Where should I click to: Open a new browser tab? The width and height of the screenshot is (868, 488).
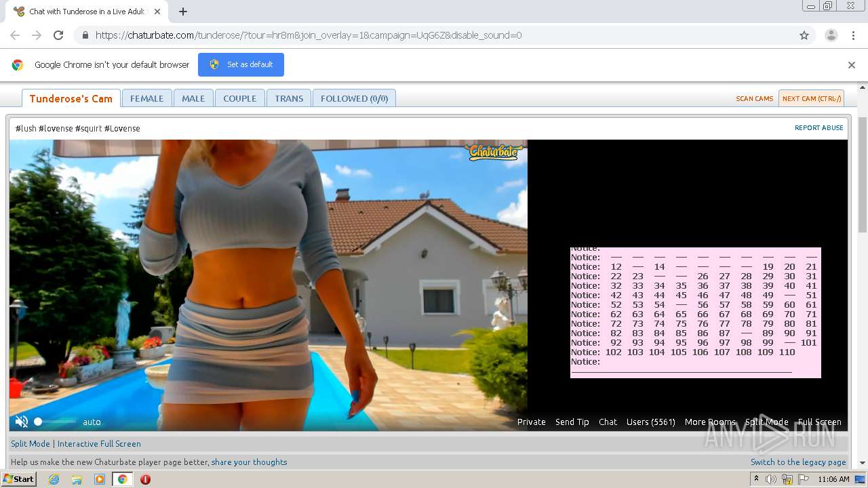coord(183,12)
